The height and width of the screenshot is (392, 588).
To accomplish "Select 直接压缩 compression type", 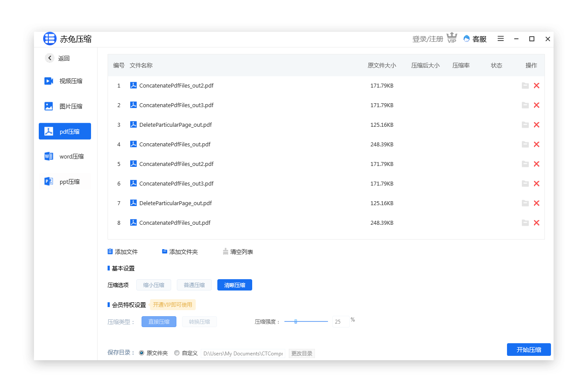I will pos(159,321).
